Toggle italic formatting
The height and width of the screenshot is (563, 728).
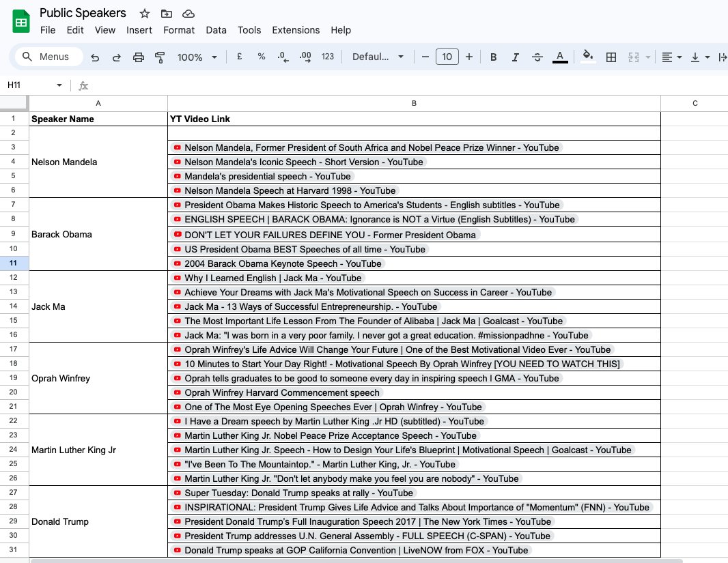tap(516, 57)
